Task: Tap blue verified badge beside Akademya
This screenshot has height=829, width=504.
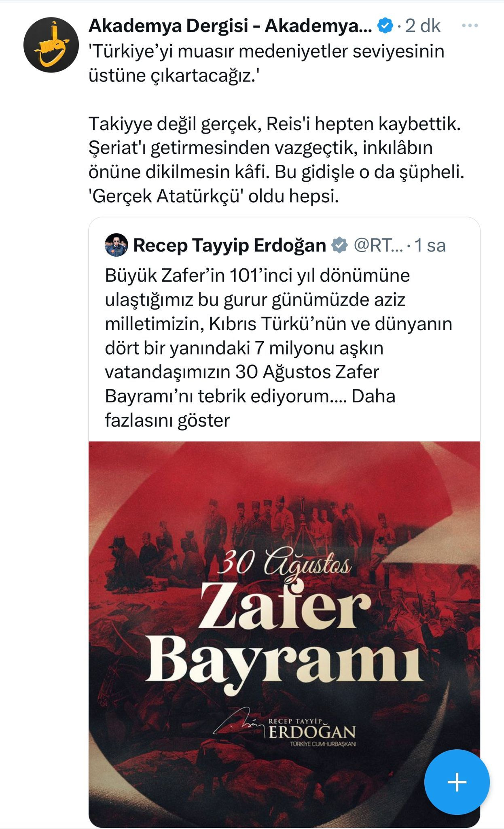Action: click(x=385, y=26)
